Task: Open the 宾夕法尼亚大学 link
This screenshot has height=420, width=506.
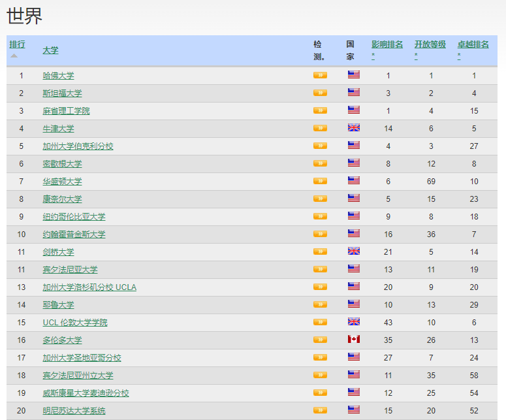Action: click(x=70, y=270)
